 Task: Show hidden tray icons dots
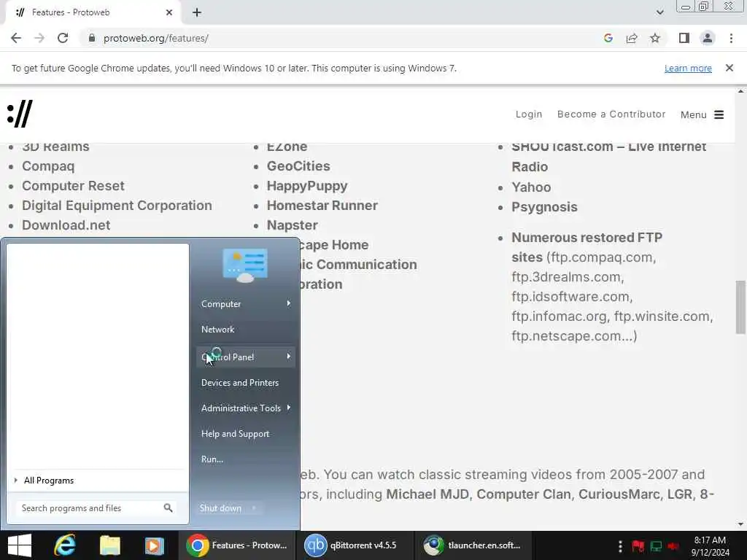click(620, 546)
